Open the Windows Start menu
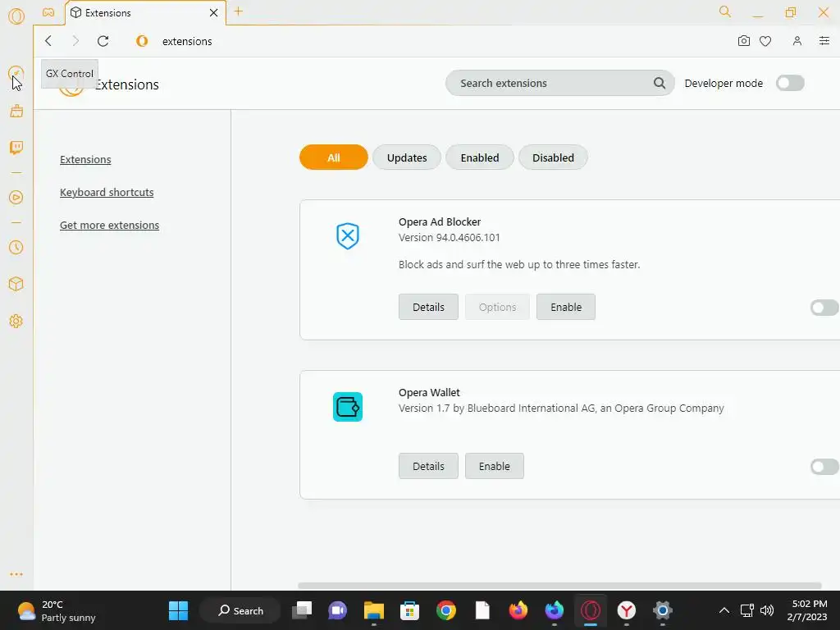 [178, 610]
